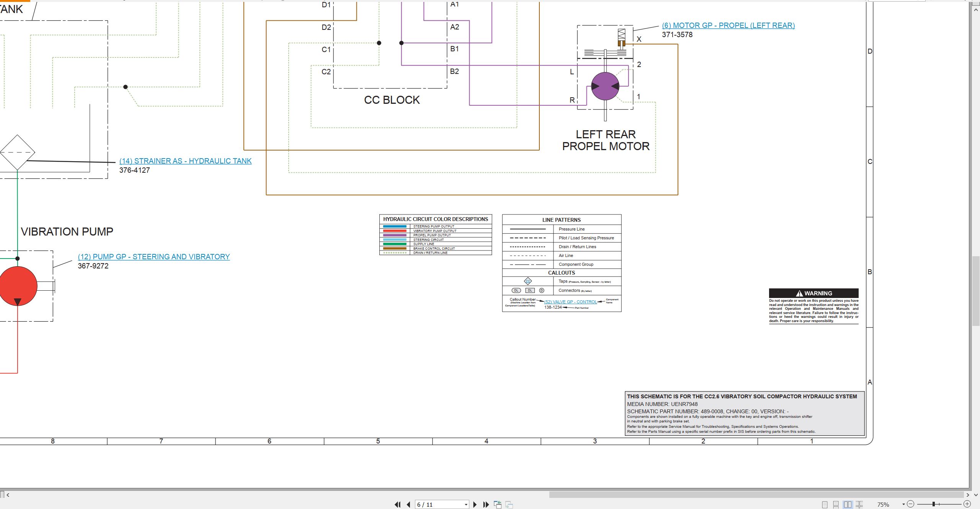Click the previous view navigation icon
Image resolution: width=980 pixels, height=509 pixels.
(x=498, y=504)
